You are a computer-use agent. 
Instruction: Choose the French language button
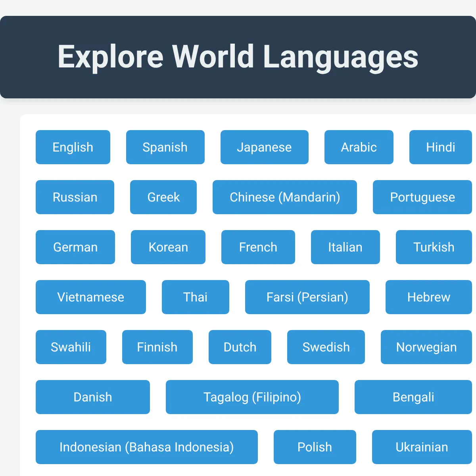coord(258,247)
